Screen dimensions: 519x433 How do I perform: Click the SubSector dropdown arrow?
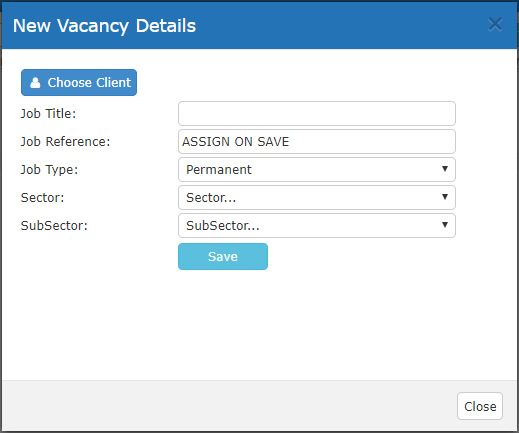click(445, 225)
